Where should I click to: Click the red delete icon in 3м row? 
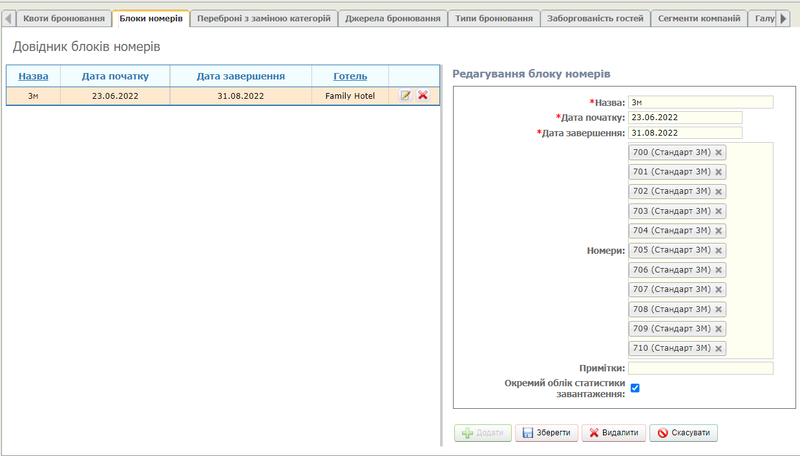click(423, 96)
